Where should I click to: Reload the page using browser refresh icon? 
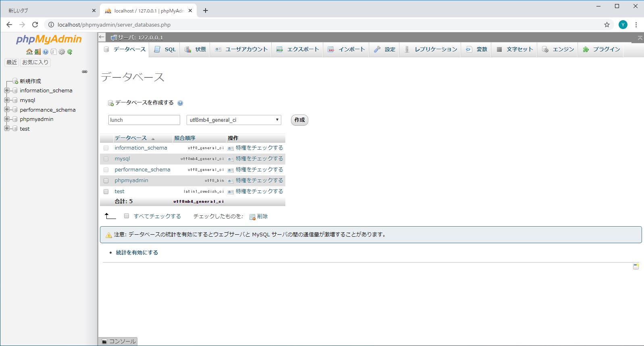(35, 25)
